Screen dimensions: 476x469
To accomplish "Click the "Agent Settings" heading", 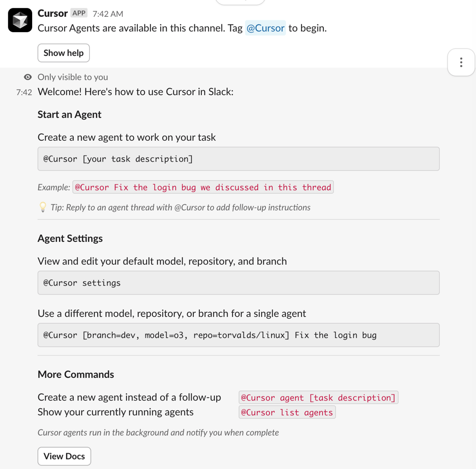I will pyautogui.click(x=70, y=238).
